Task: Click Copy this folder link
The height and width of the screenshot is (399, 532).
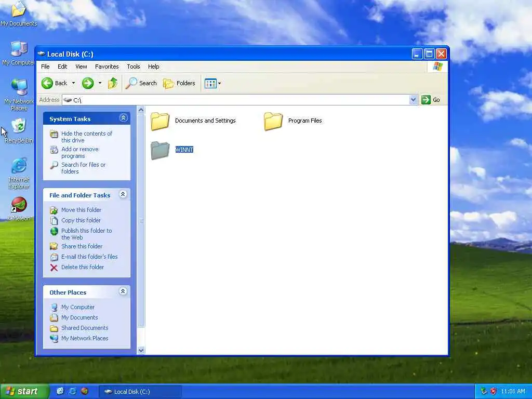Action: [81, 220]
